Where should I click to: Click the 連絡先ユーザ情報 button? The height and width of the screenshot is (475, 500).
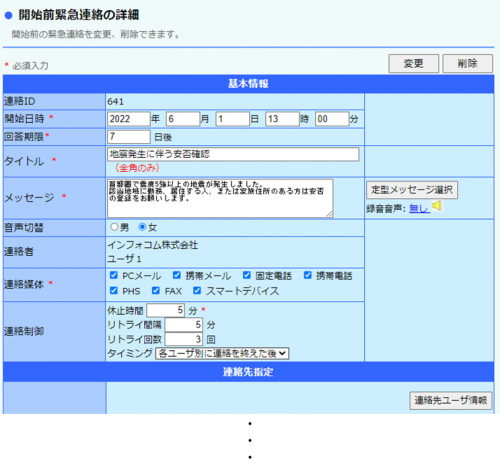451,400
